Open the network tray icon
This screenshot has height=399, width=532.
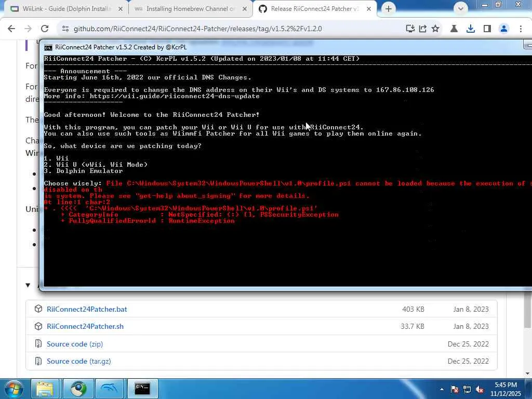pos(467,390)
